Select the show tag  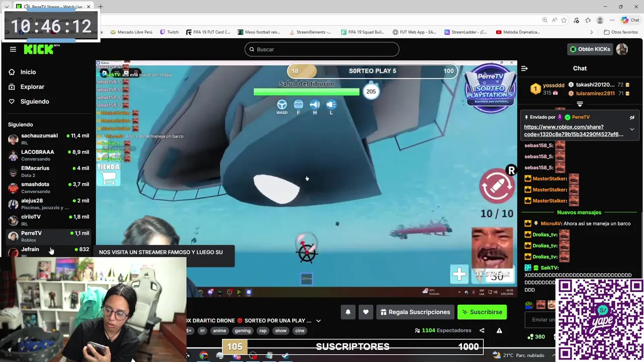coord(281,330)
